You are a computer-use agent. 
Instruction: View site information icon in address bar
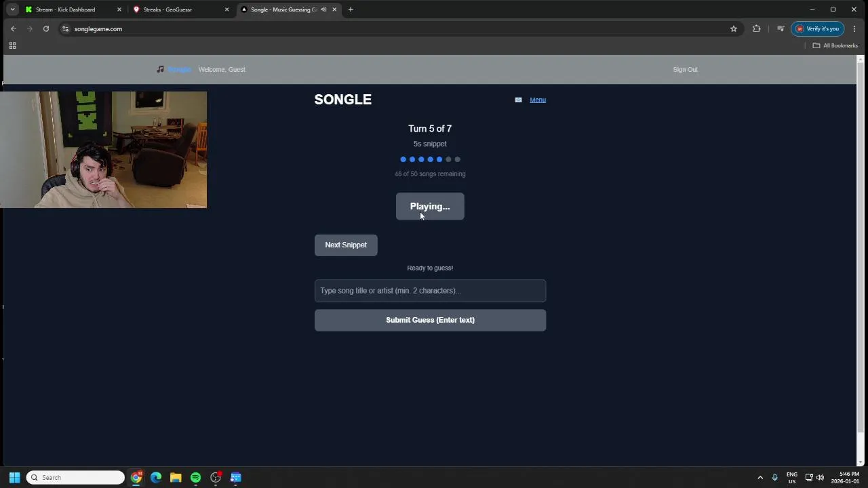[x=66, y=28]
